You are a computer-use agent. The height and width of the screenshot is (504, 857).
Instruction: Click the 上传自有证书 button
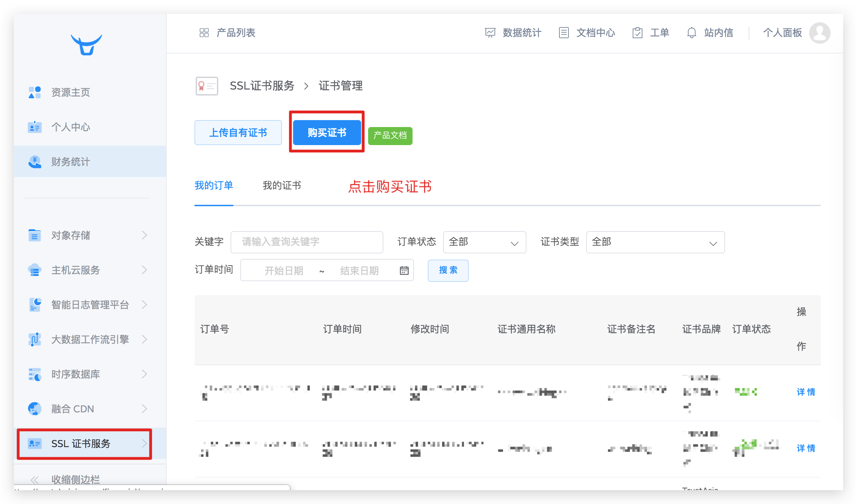(x=238, y=132)
